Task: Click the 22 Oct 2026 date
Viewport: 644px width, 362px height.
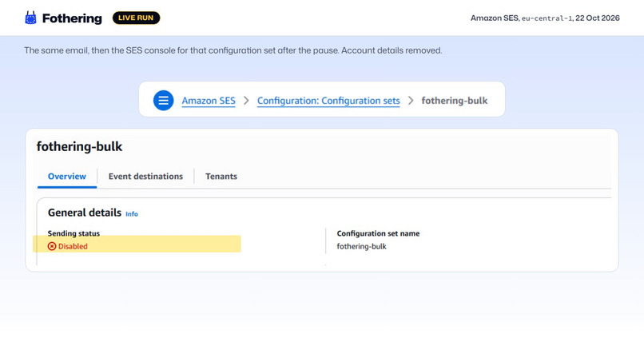Action: (598, 18)
